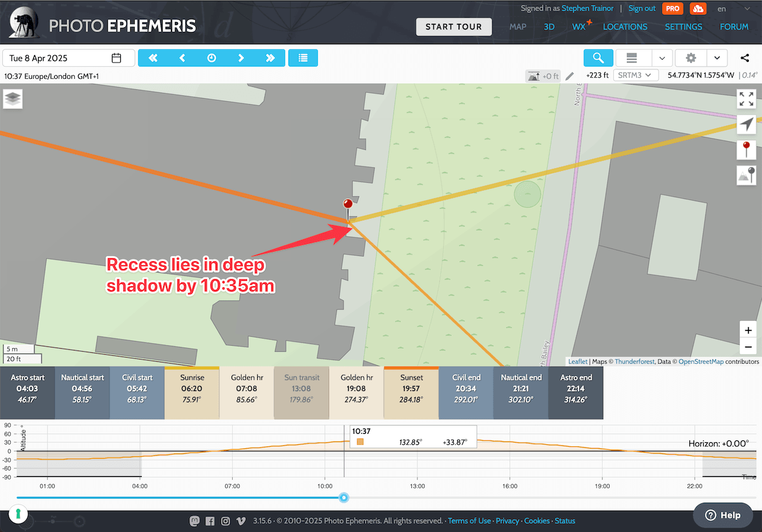Image resolution: width=762 pixels, height=532 pixels.
Task: Share the current map view
Action: click(x=745, y=58)
